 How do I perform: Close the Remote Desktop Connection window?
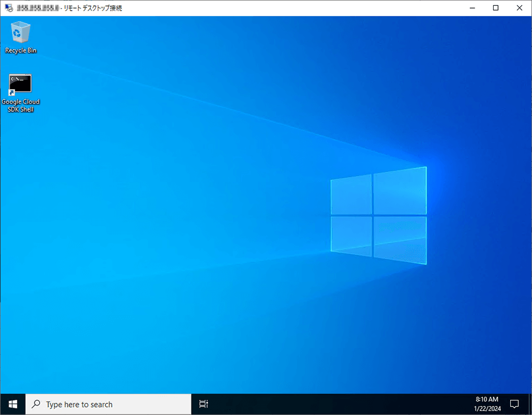tap(519, 8)
